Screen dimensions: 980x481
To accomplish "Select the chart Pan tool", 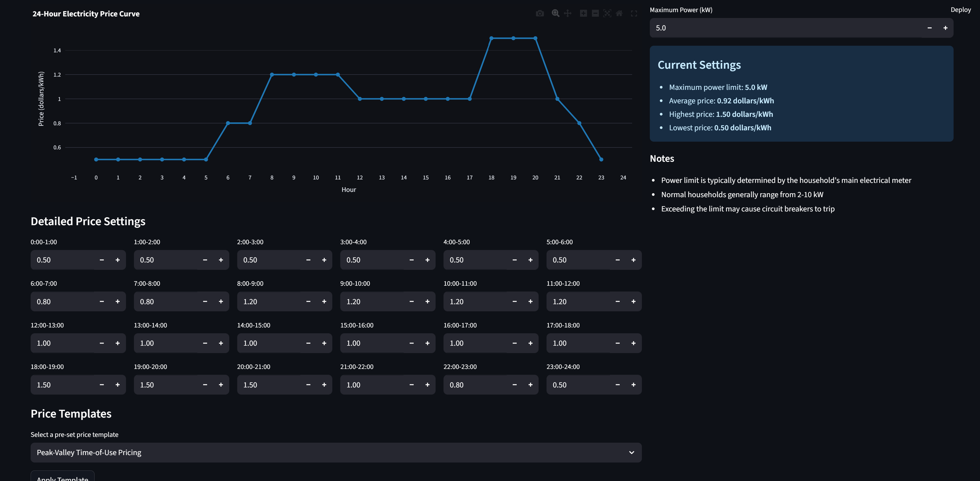I will point(568,14).
